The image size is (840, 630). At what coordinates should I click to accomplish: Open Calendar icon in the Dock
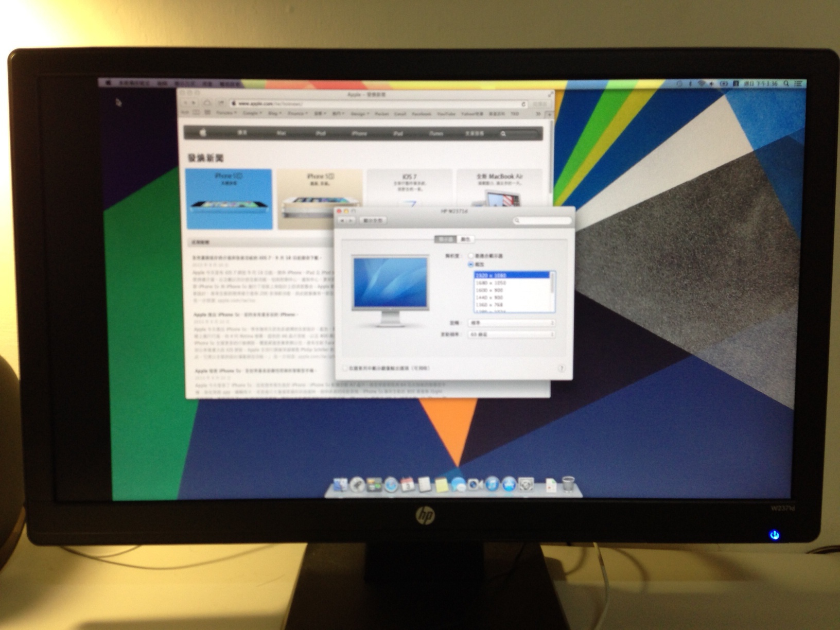coord(408,484)
